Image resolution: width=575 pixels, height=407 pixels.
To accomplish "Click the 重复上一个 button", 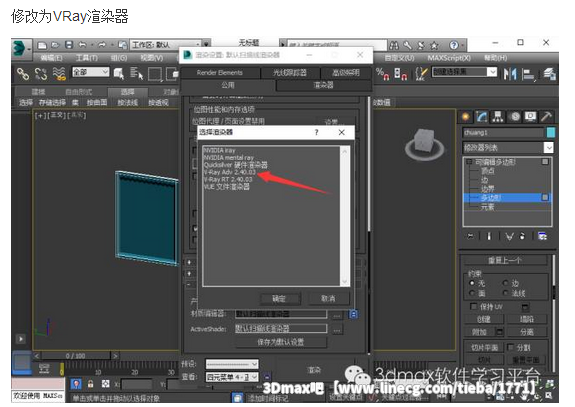I will pos(505,260).
